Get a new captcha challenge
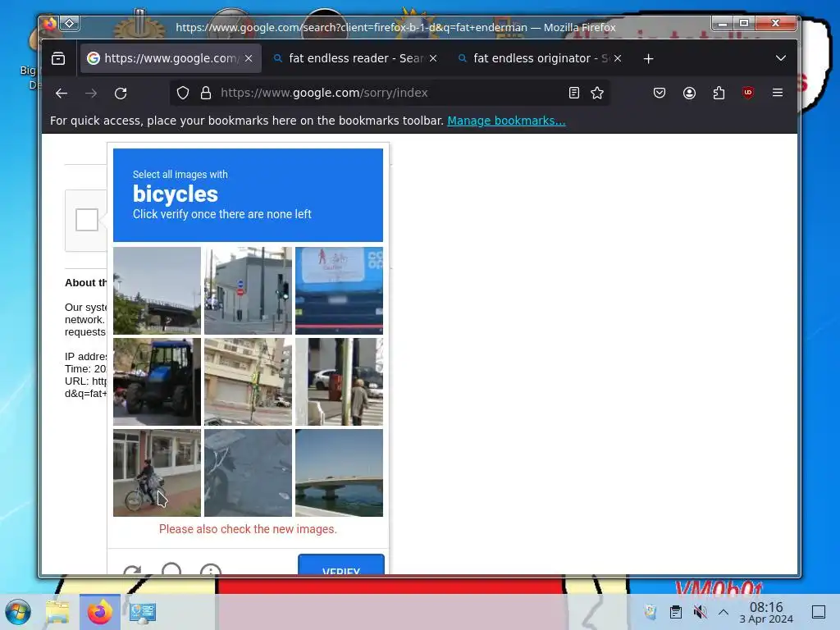This screenshot has width=840, height=630. 132,569
